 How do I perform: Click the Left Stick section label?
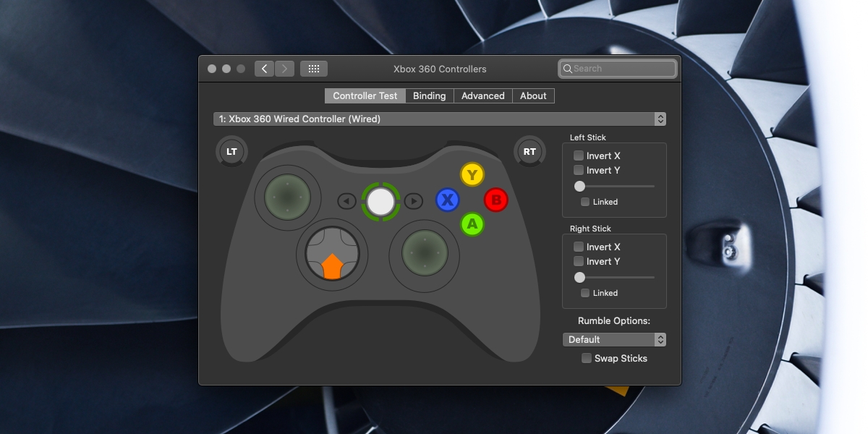click(x=588, y=137)
